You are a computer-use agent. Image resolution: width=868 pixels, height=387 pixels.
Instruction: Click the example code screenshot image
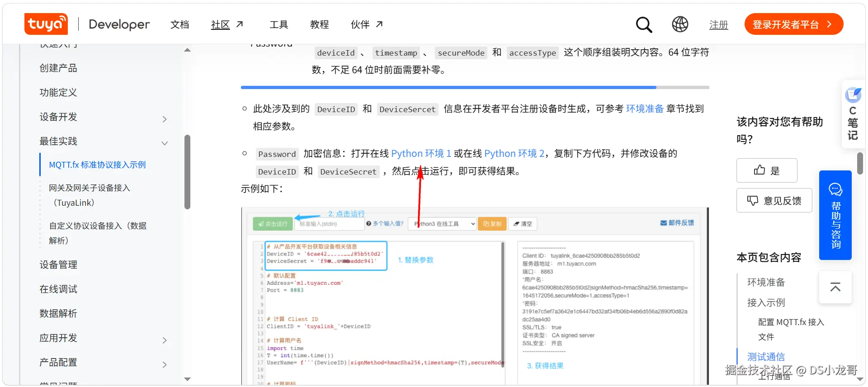475,296
